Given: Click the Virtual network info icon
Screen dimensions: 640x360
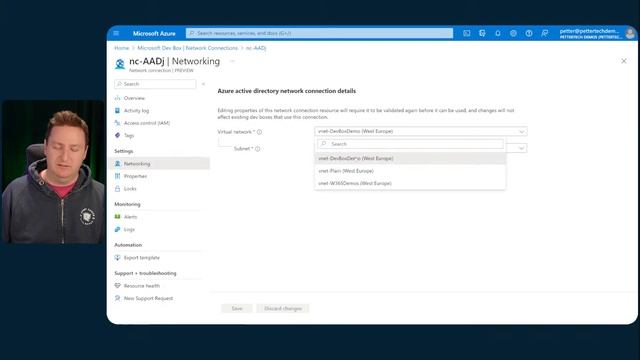Looking at the screenshot, I should click(259, 132).
